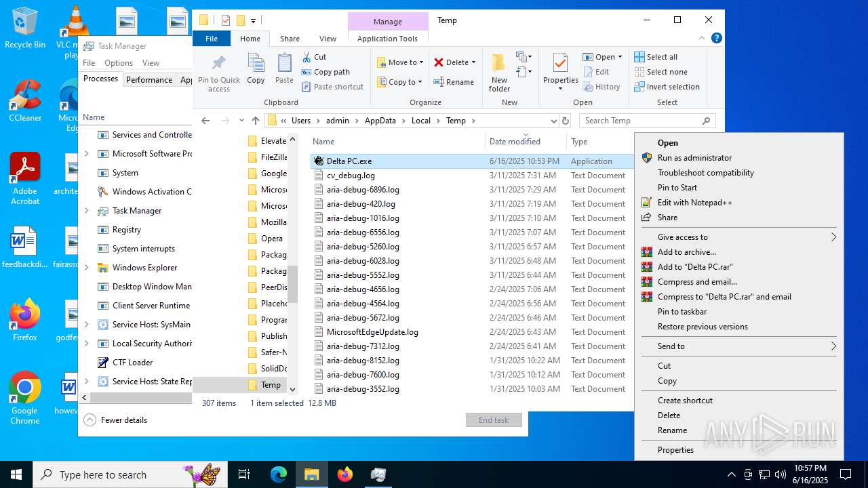The width and height of the screenshot is (868, 488).
Task: Click the Back navigation arrow
Action: pos(205,121)
